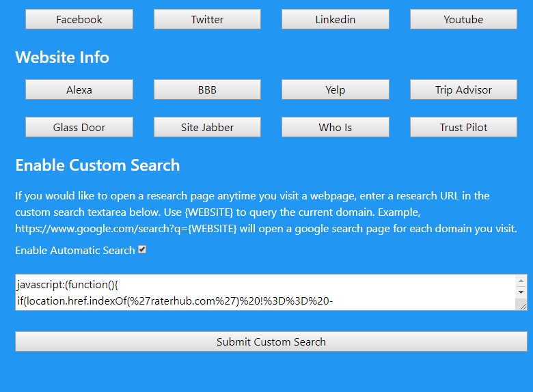533x392 pixels.
Task: Click the BBB button
Action: (x=207, y=89)
